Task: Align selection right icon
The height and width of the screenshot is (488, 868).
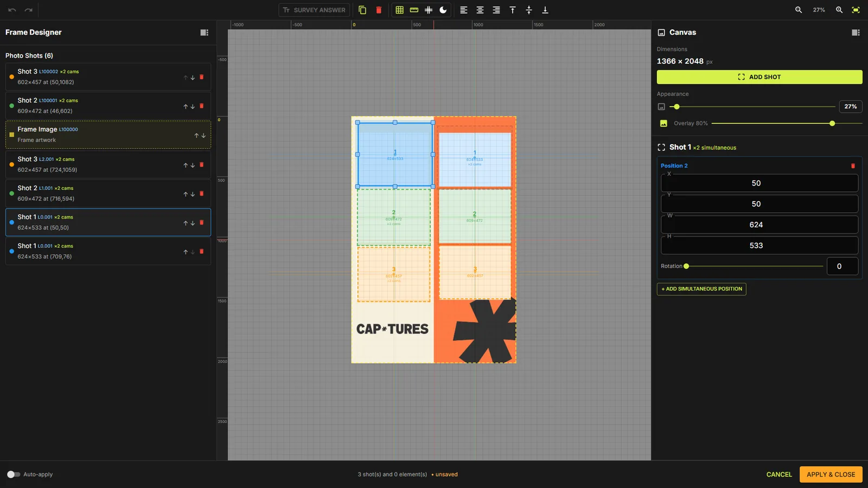Action: point(496,10)
